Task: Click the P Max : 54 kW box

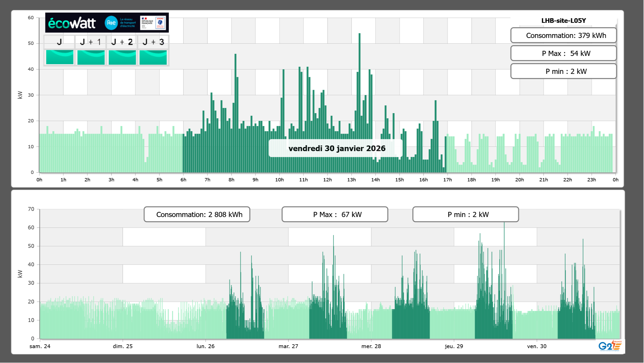Action: pyautogui.click(x=563, y=53)
